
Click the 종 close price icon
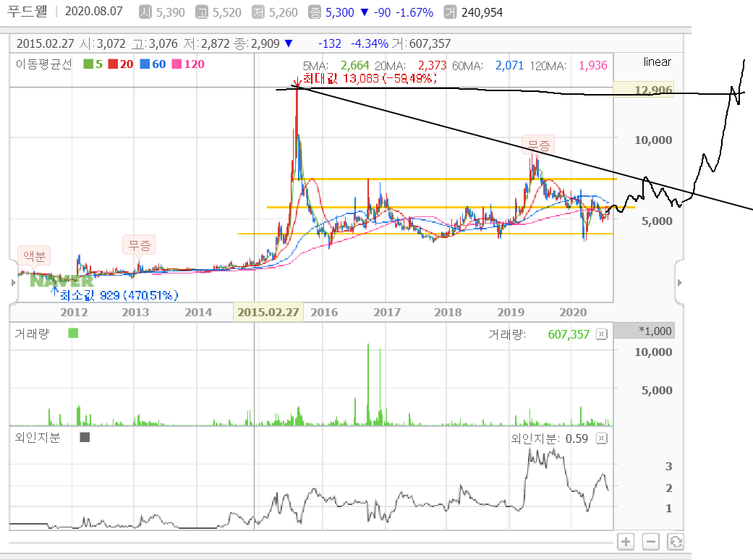point(315,12)
